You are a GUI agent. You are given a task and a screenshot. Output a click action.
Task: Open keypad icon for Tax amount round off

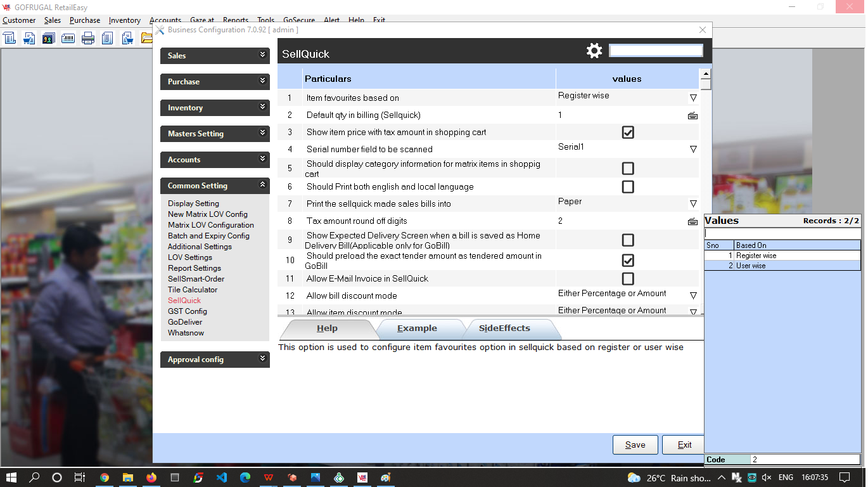pyautogui.click(x=692, y=221)
